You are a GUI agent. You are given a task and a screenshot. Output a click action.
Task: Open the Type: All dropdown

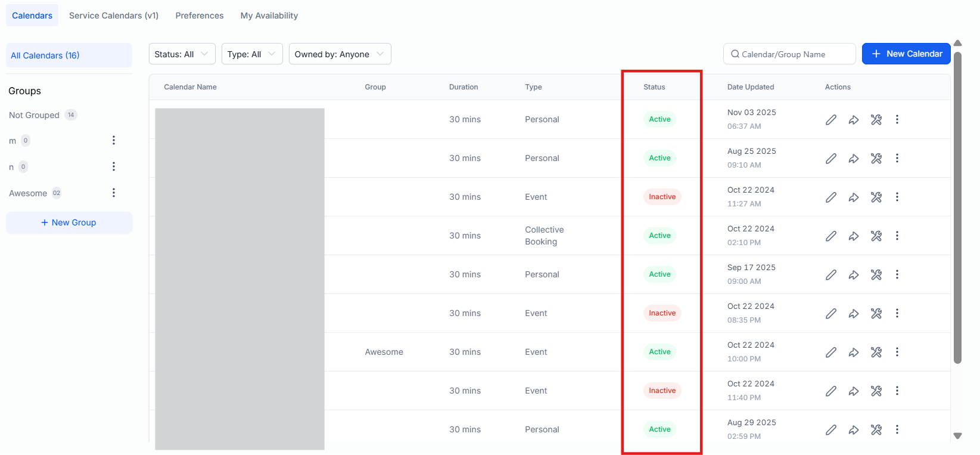tap(251, 54)
